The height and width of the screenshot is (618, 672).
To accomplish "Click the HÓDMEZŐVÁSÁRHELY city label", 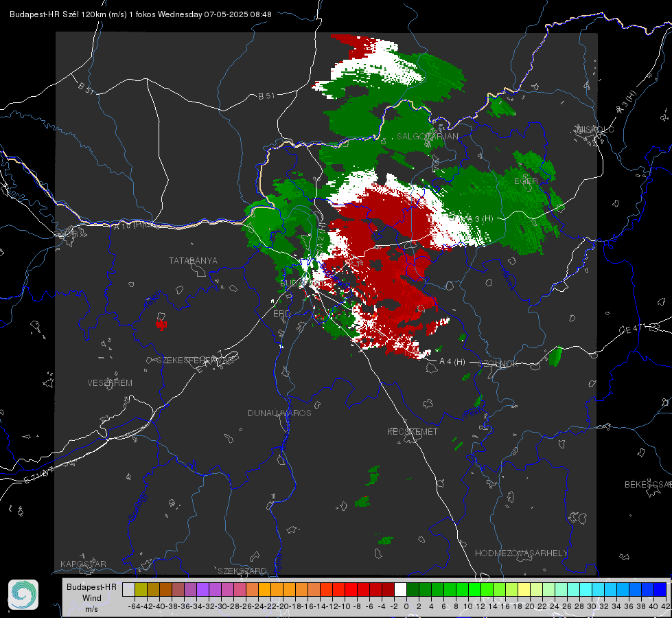I will click(x=521, y=553).
